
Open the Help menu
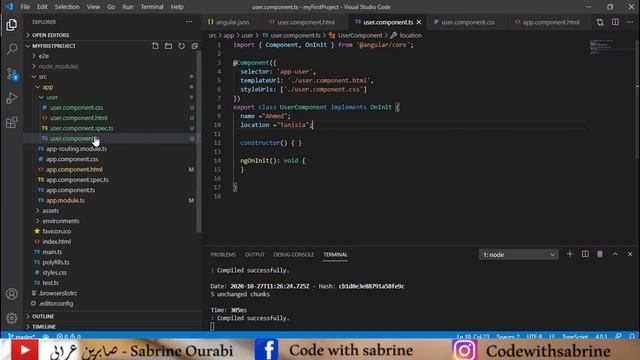coord(177,7)
